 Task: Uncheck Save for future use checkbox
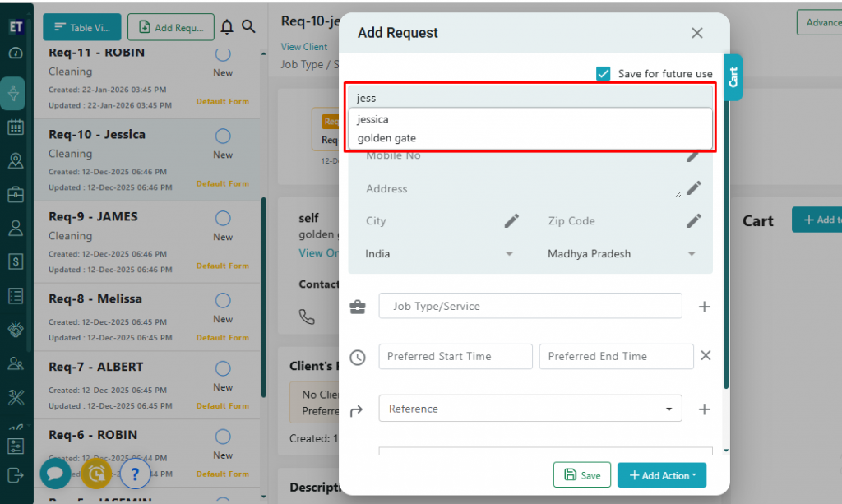pyautogui.click(x=604, y=74)
